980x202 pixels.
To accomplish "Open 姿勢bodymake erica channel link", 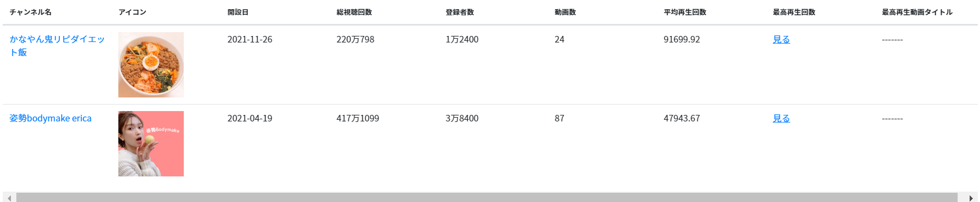I will [50, 118].
